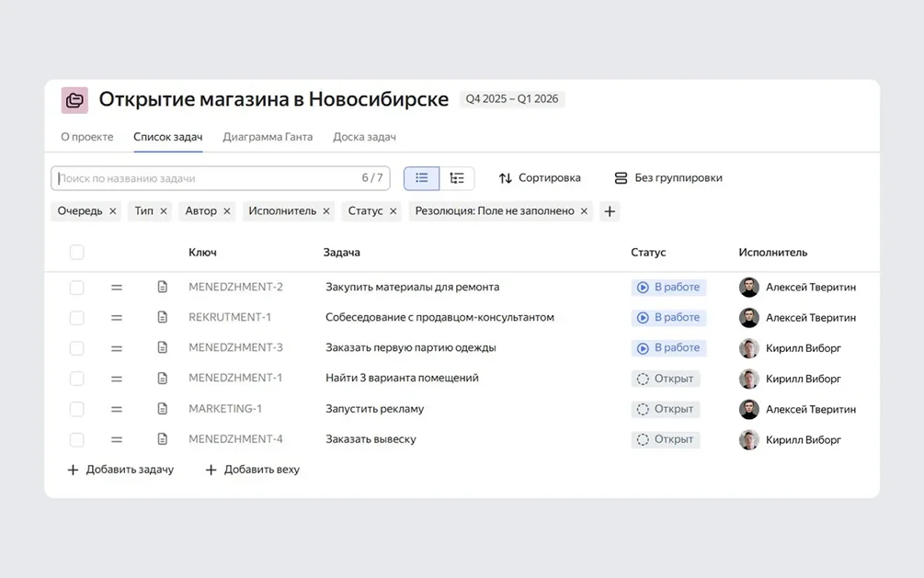Screen dimensions: 924x578
Task: Click the grouping icon next to Без группировки
Action: (621, 177)
